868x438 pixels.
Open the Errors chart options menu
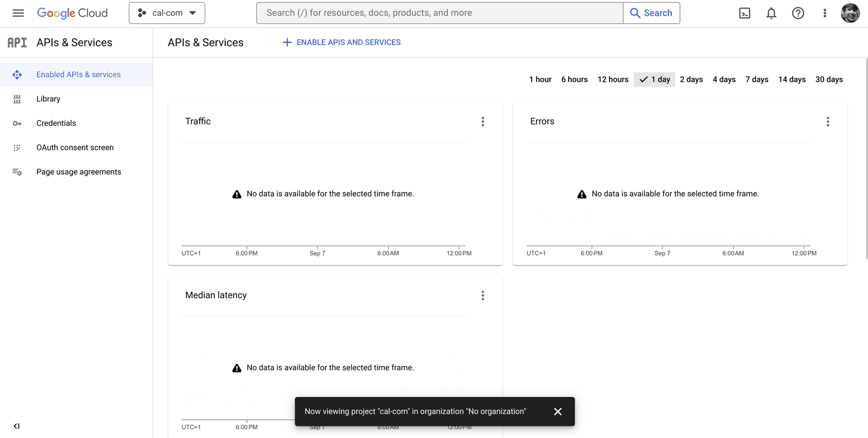pos(827,121)
